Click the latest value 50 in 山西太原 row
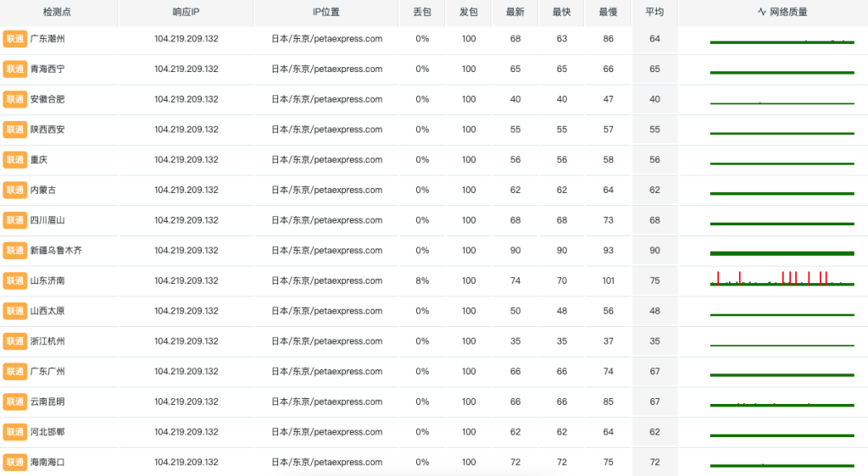This screenshot has width=868, height=476. [515, 311]
